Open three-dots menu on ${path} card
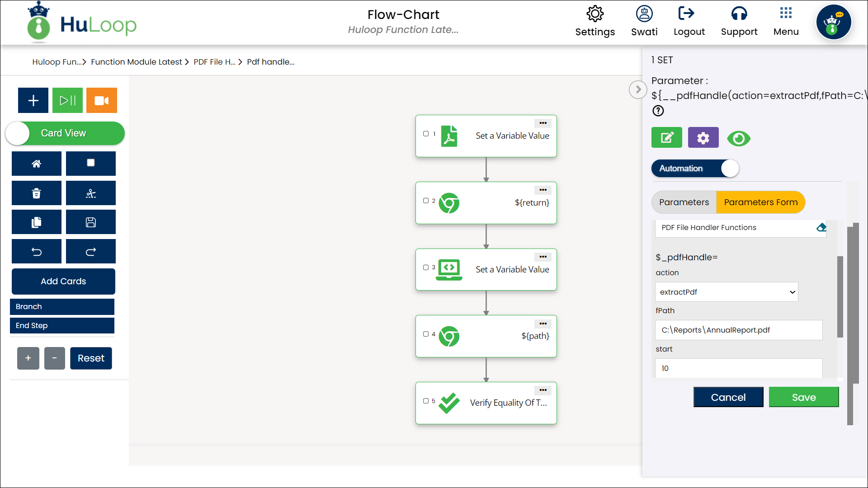This screenshot has height=488, width=868. (x=543, y=324)
